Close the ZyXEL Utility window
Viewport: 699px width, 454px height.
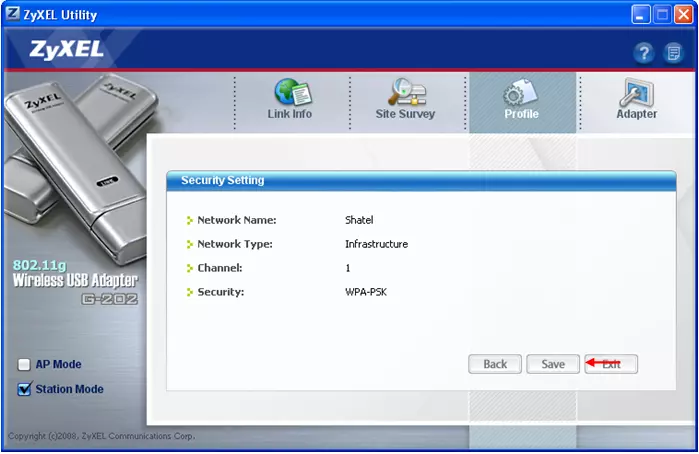tap(683, 15)
